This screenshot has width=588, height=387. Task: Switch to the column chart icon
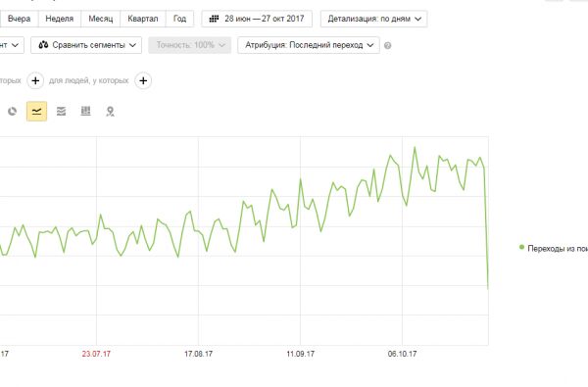(x=85, y=112)
